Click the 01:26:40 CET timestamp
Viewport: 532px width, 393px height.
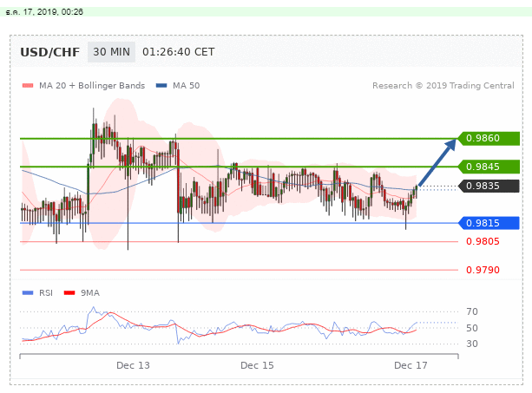179,52
